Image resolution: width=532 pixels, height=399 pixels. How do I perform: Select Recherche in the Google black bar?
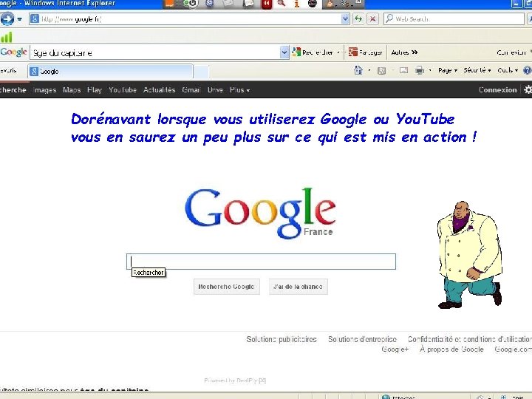(x=13, y=90)
